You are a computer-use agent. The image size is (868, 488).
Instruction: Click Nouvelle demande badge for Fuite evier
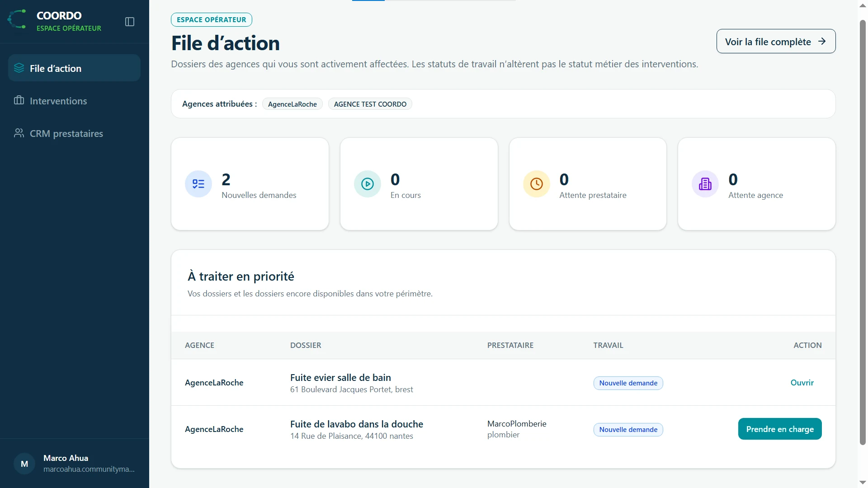628,383
